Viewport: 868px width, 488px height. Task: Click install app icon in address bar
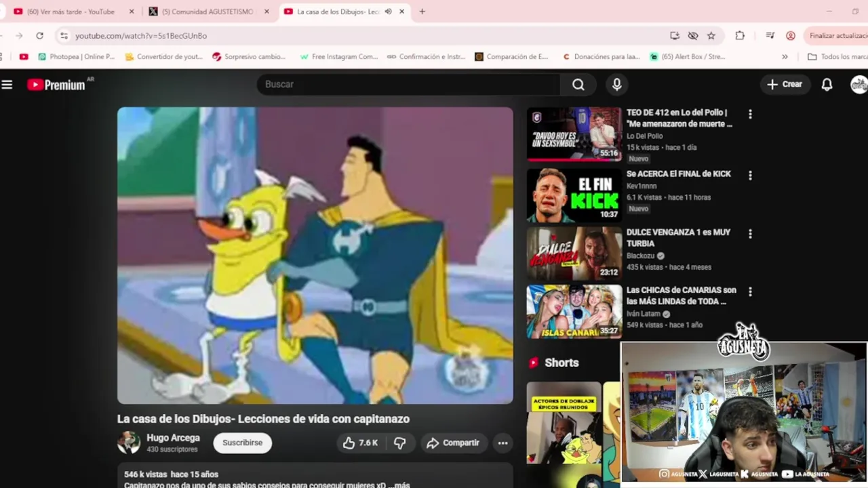click(674, 35)
